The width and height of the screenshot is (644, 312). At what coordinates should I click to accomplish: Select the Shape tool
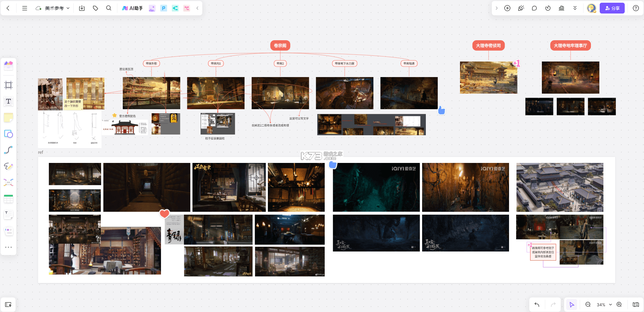coord(8,134)
